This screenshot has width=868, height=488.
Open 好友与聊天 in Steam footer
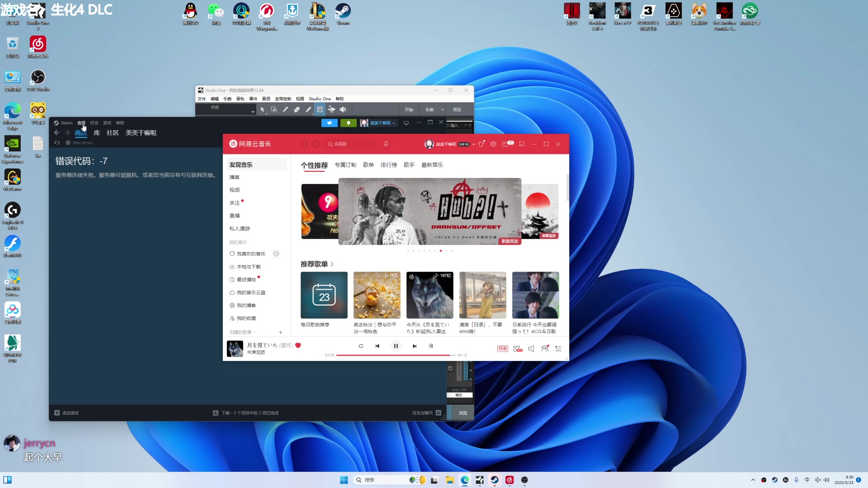click(426, 413)
